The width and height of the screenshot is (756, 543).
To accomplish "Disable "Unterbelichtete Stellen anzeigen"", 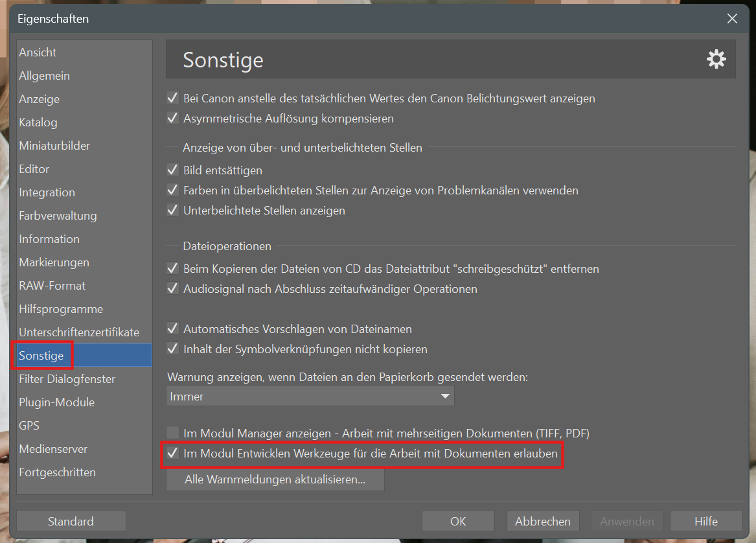I will point(172,211).
